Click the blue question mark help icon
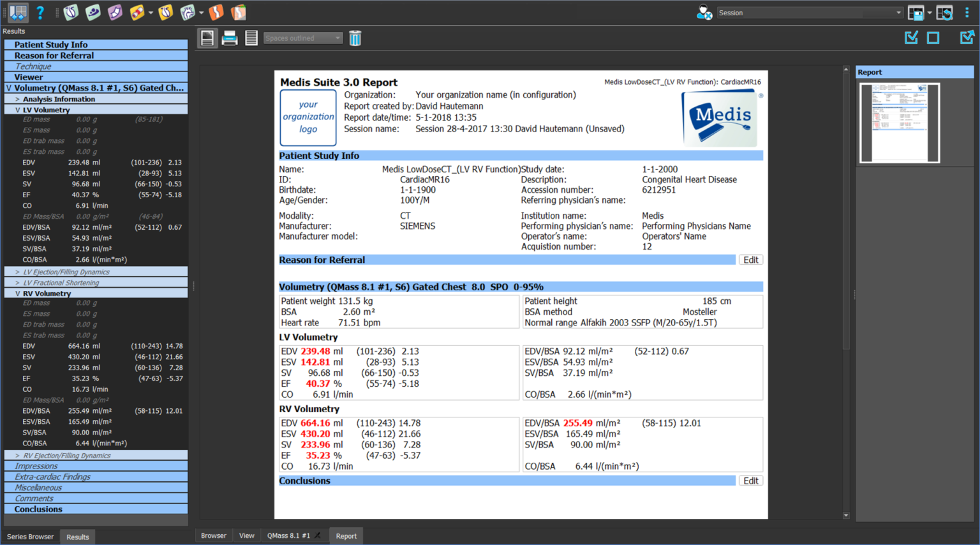This screenshot has height=545, width=980. [40, 13]
